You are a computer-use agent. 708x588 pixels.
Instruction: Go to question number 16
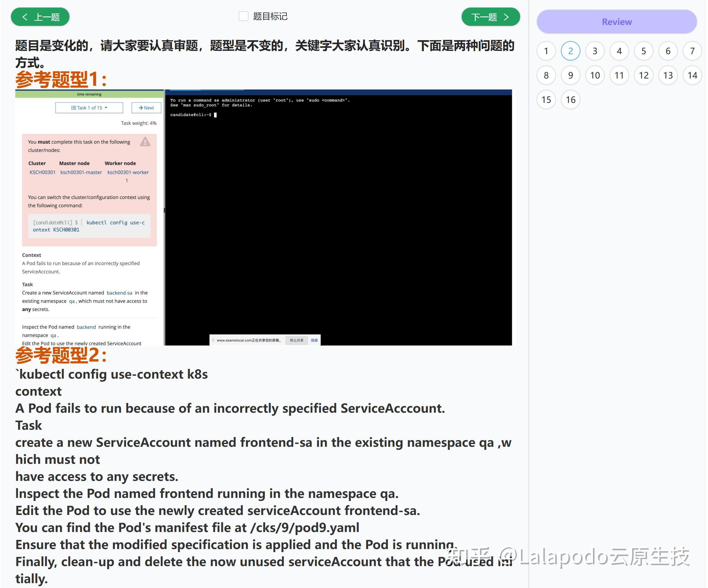click(x=570, y=100)
